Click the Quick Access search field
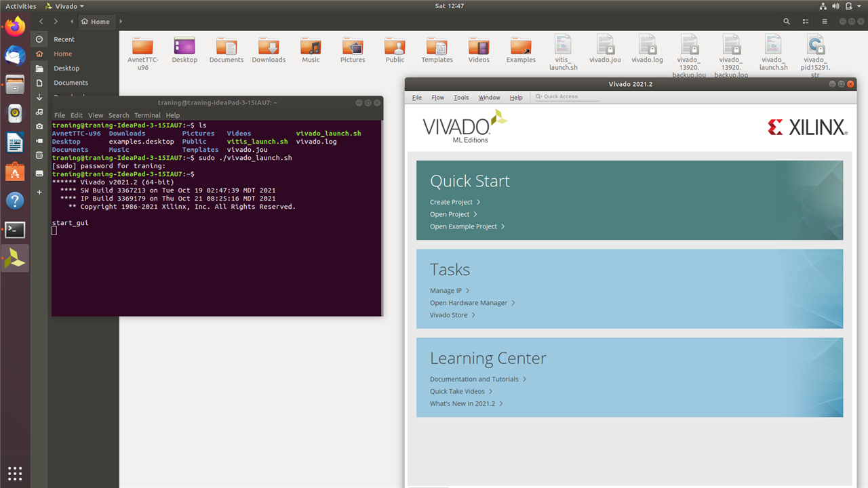Screen dimensions: 868x488 (x=567, y=96)
